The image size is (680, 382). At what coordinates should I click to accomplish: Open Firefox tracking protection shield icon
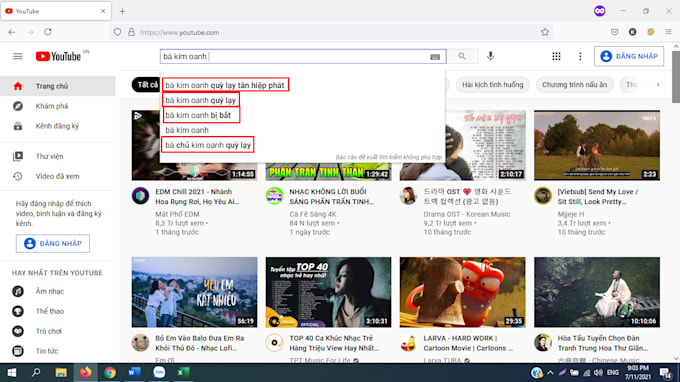click(118, 32)
